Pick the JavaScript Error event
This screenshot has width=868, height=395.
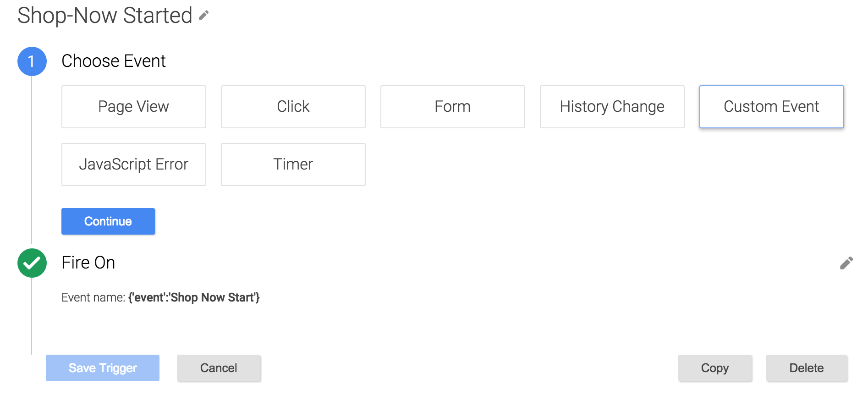point(133,165)
